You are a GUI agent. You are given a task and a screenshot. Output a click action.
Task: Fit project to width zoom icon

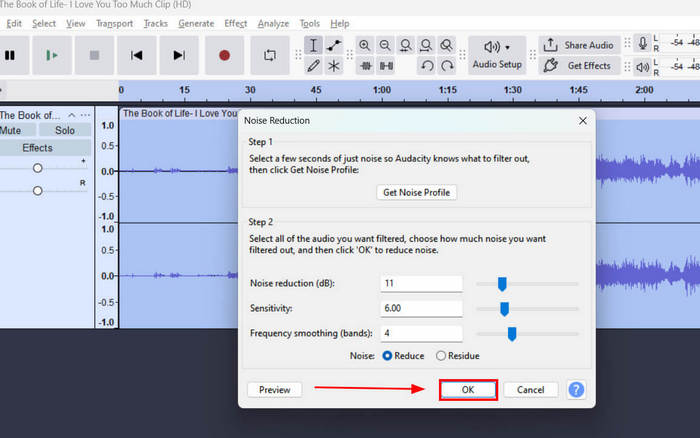pyautogui.click(x=426, y=45)
